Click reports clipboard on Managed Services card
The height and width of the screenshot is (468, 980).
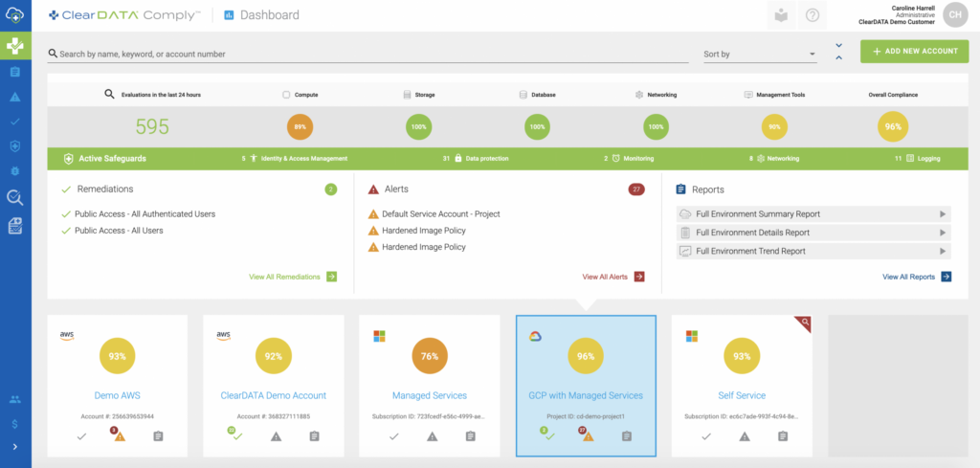471,436
